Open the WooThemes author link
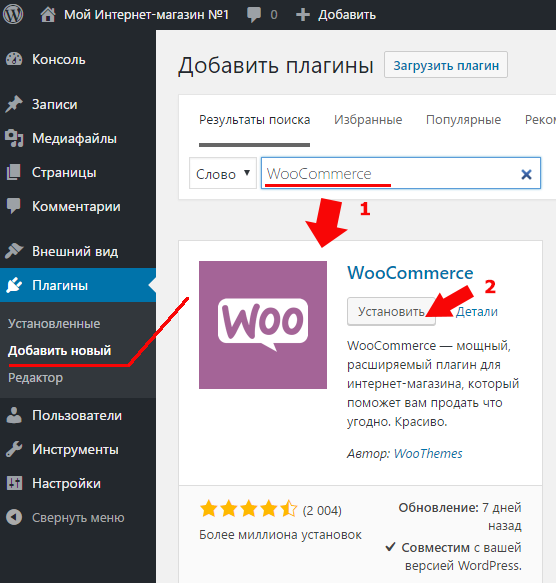Image resolution: width=556 pixels, height=583 pixels. [428, 454]
